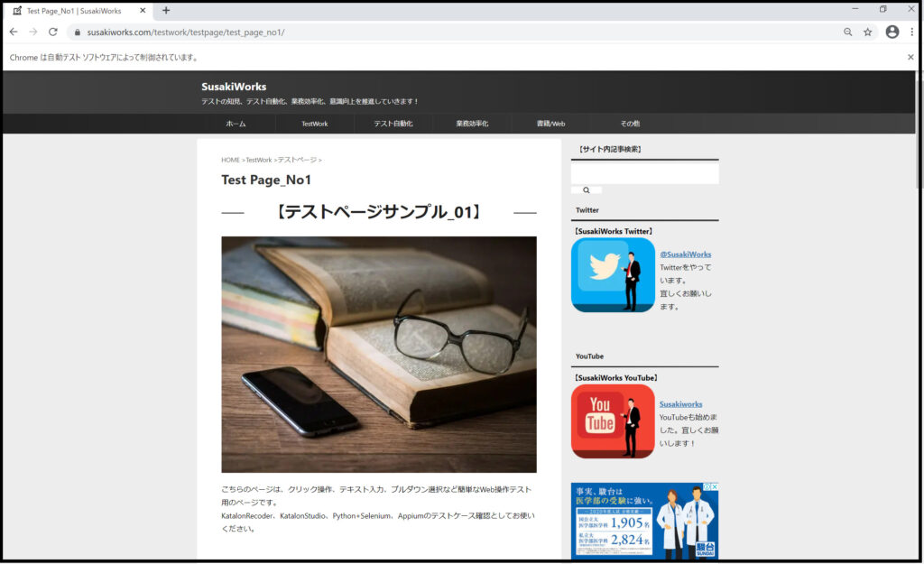
Task: Click the テストページ breadcrumb link
Action: click(297, 160)
